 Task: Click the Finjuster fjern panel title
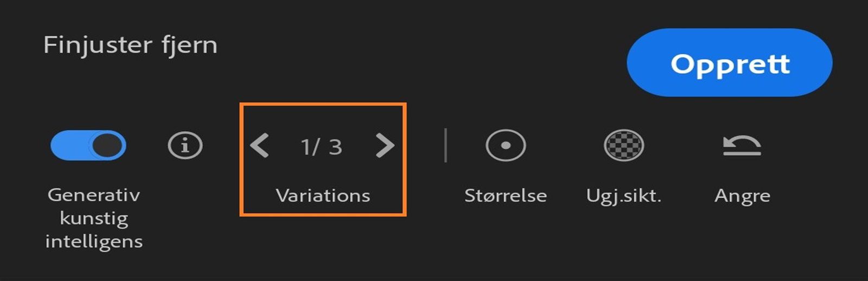coord(130,44)
